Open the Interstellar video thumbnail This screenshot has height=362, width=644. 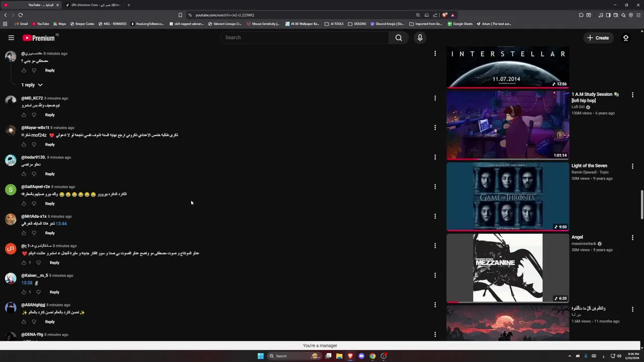tap(508, 67)
